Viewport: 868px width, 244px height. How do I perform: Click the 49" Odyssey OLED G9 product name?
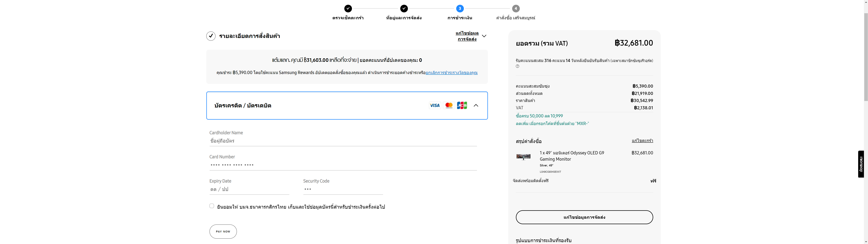pyautogui.click(x=572, y=156)
